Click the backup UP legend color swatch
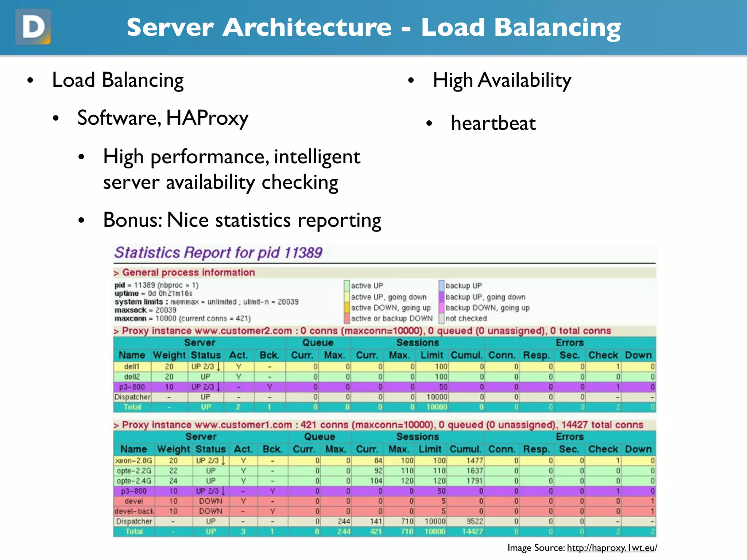The image size is (747, 560). (x=441, y=285)
